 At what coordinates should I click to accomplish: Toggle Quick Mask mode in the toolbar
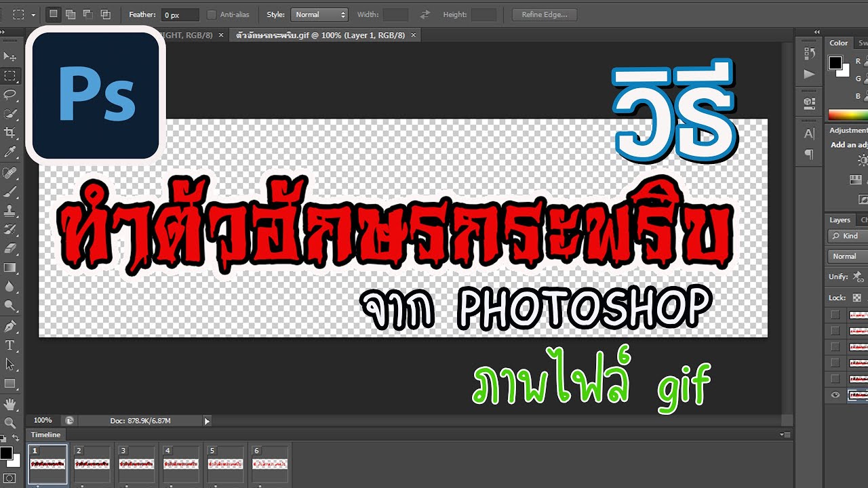(x=9, y=479)
